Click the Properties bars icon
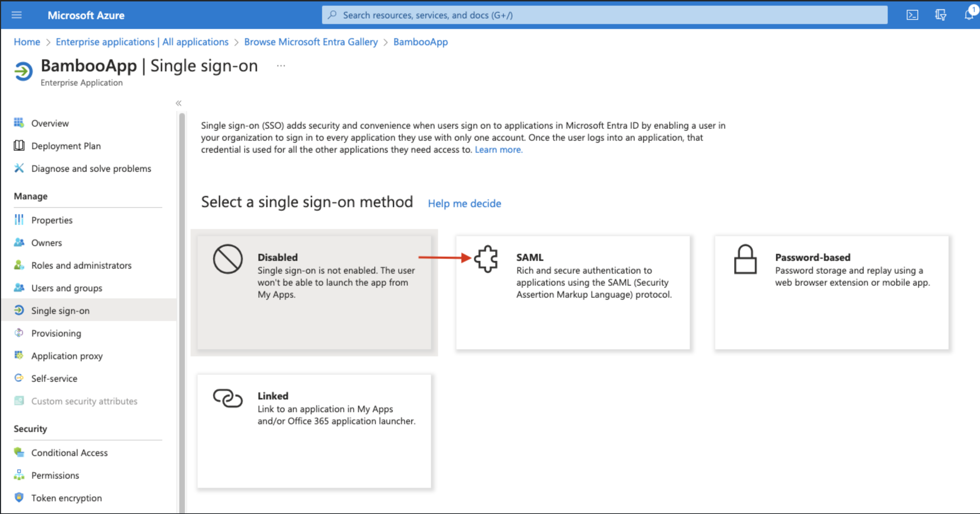Viewport: 980px width, 514px height. coord(19,220)
